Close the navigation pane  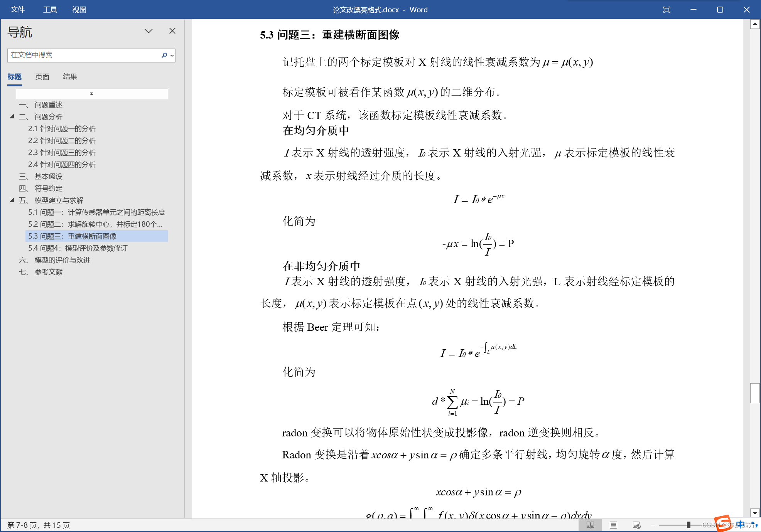[172, 31]
